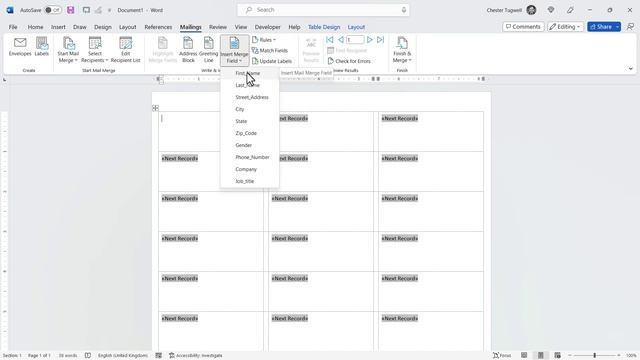Go to next record arrow
Image resolution: width=640 pixels, height=360 pixels.
pyautogui.click(x=369, y=40)
